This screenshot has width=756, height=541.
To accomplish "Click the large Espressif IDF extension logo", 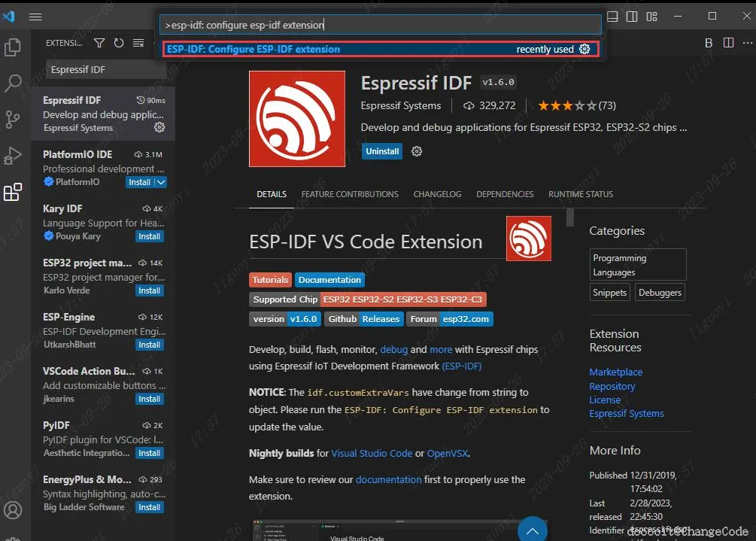I will pos(297,119).
